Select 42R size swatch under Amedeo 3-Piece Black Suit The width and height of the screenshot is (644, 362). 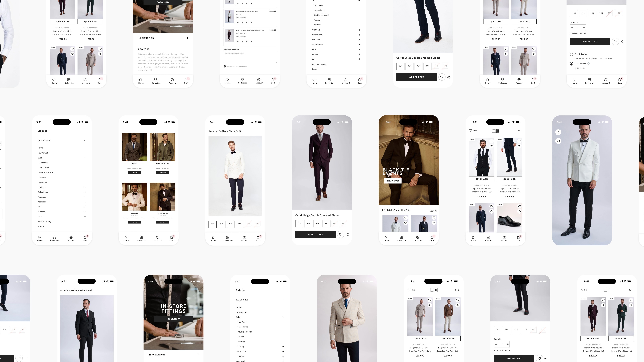[230, 224]
